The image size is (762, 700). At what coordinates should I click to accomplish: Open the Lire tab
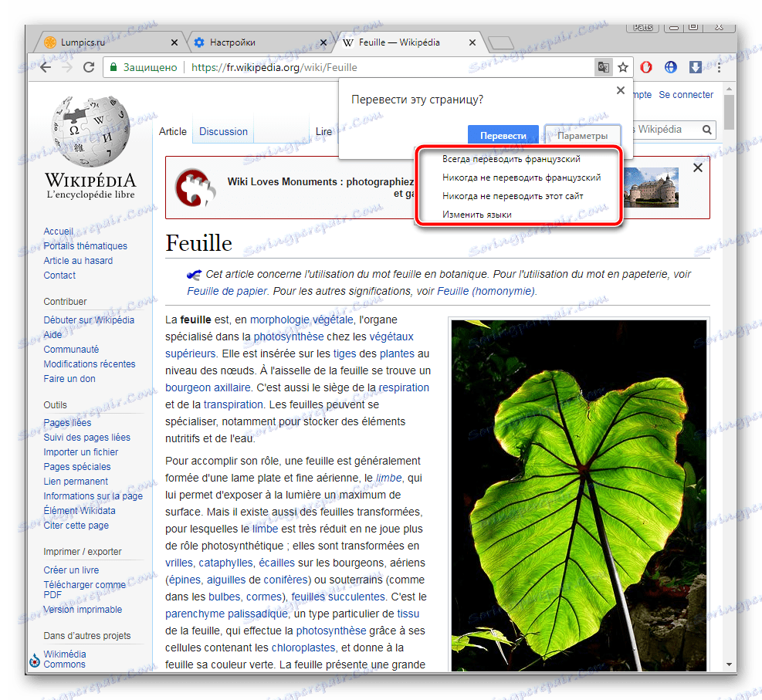[x=323, y=132]
